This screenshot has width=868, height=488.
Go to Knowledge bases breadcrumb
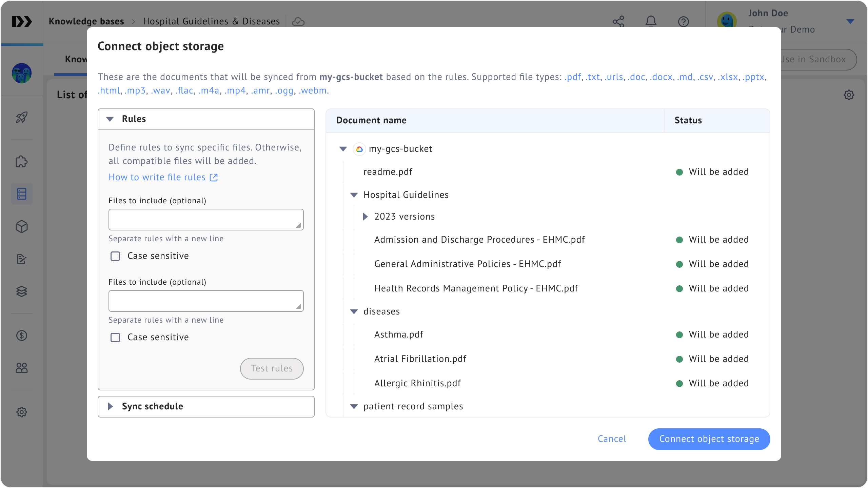click(x=86, y=21)
